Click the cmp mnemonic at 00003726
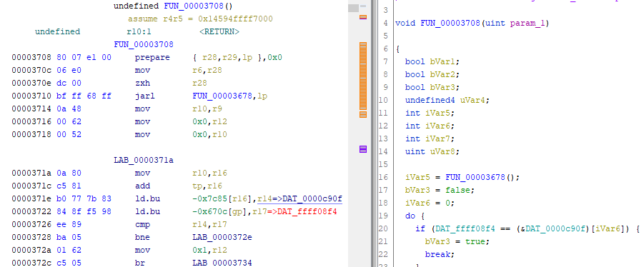 point(142,224)
